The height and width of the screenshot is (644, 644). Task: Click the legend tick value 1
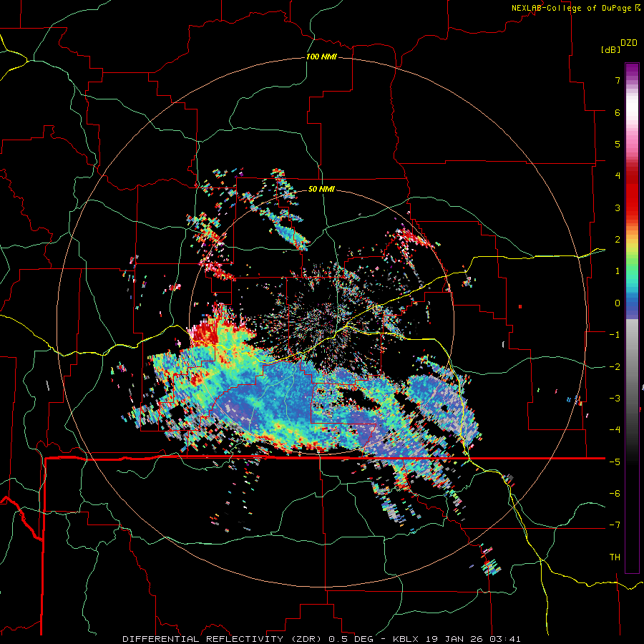[x=618, y=271]
